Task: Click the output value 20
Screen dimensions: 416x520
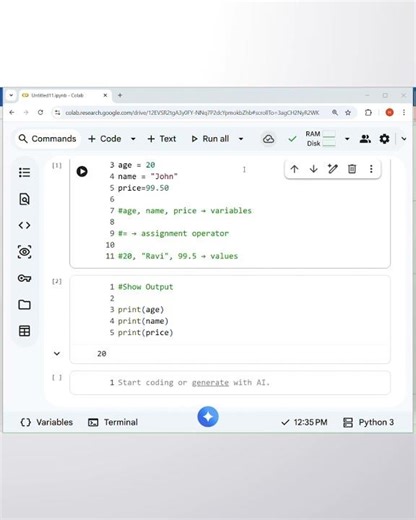Action: click(102, 353)
